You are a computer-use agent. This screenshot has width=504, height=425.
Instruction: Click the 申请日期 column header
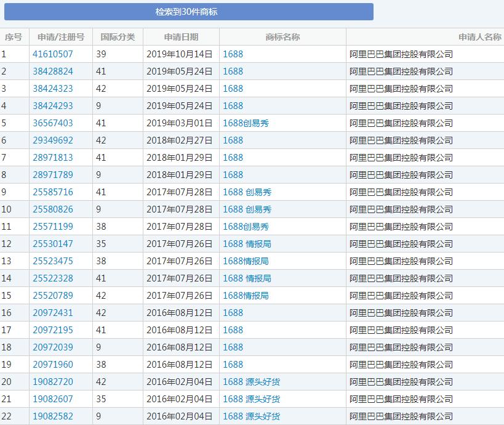coord(181,37)
